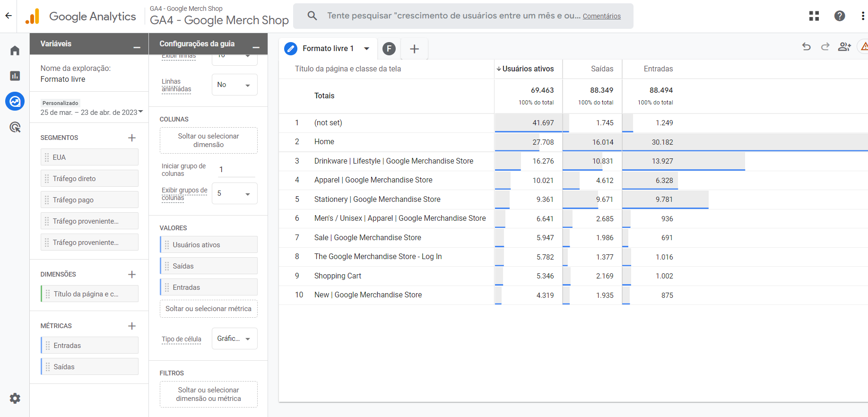
Task: Select the EUA segment
Action: [x=89, y=157]
